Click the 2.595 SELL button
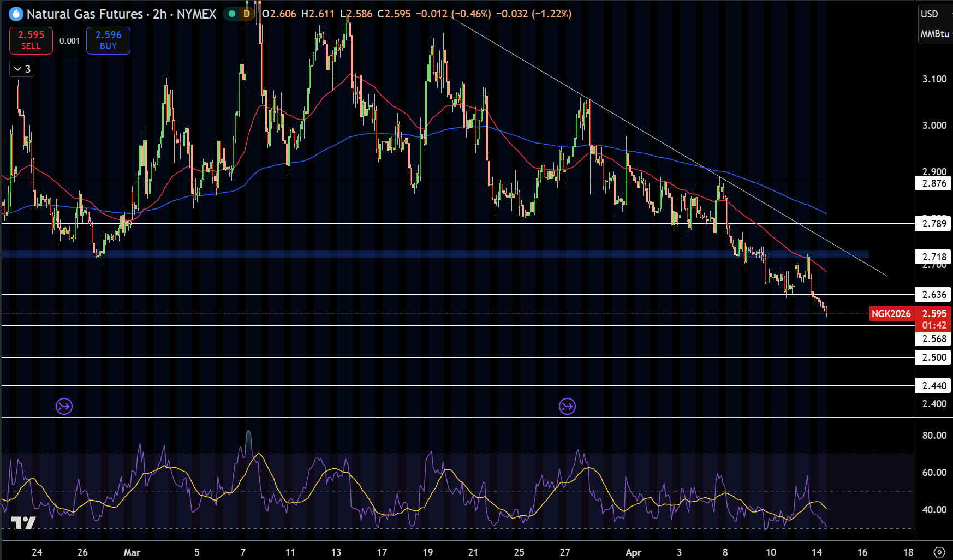The image size is (953, 560). (x=31, y=40)
